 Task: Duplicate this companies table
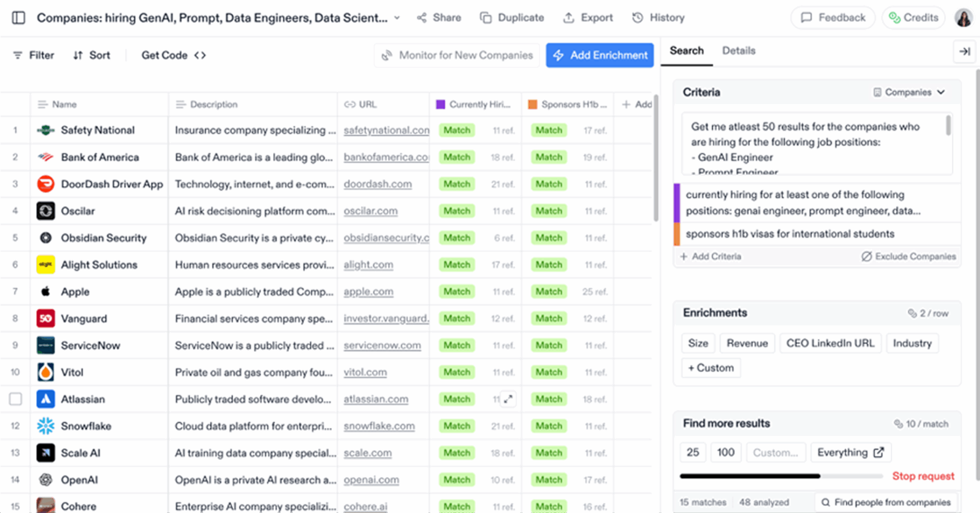click(512, 18)
